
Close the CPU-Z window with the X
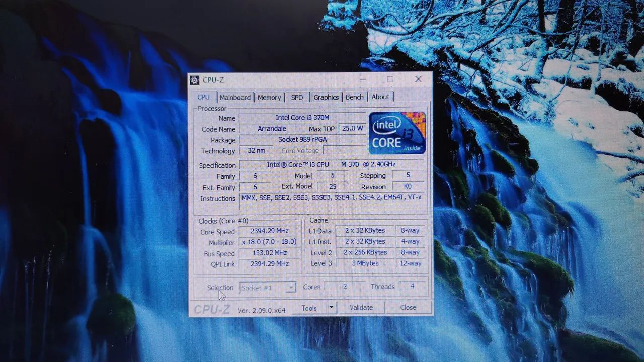(x=418, y=79)
